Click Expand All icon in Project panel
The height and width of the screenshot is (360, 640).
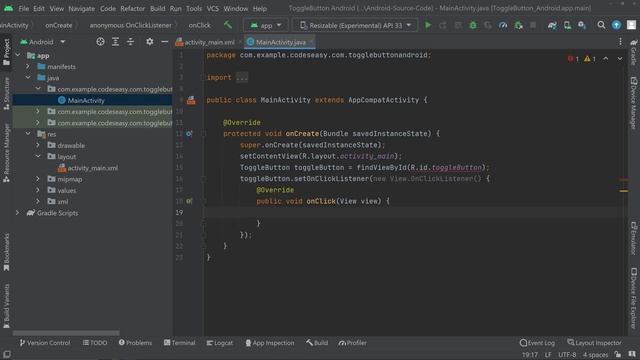point(116,42)
